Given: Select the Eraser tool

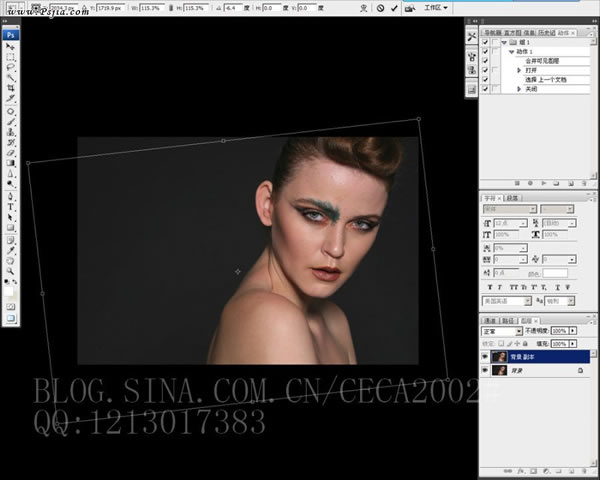Looking at the screenshot, I should pos(10,153).
